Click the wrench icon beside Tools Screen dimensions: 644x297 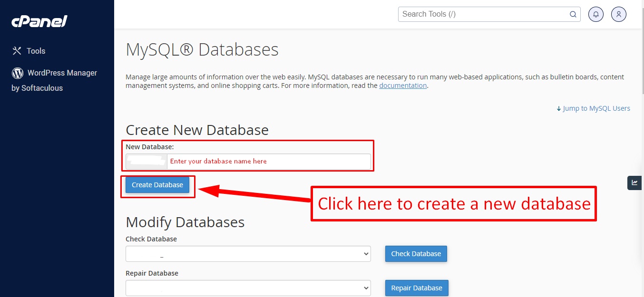click(17, 51)
